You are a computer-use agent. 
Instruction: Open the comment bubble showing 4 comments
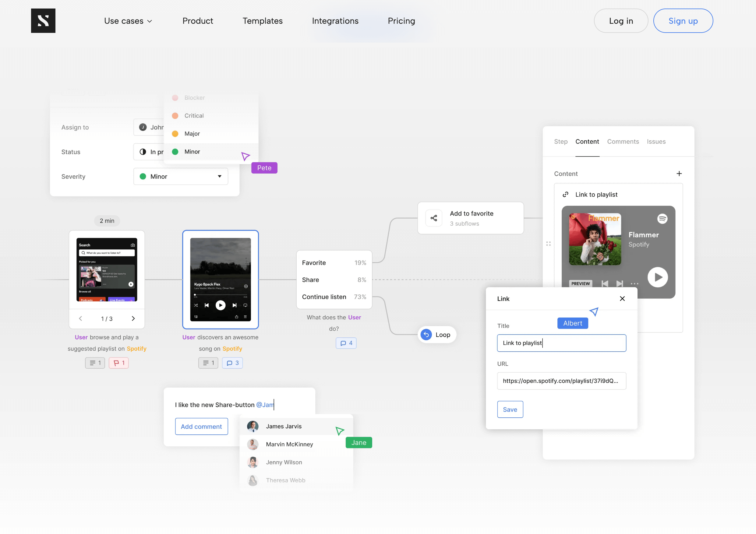pyautogui.click(x=346, y=343)
